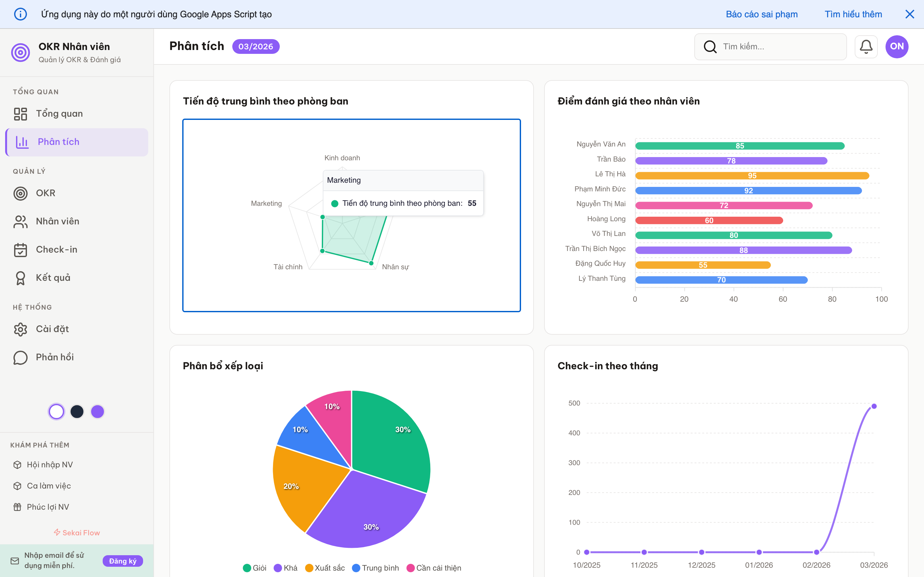This screenshot has height=577, width=924.
Task: Open the Nhân viên employee icon
Action: click(21, 221)
